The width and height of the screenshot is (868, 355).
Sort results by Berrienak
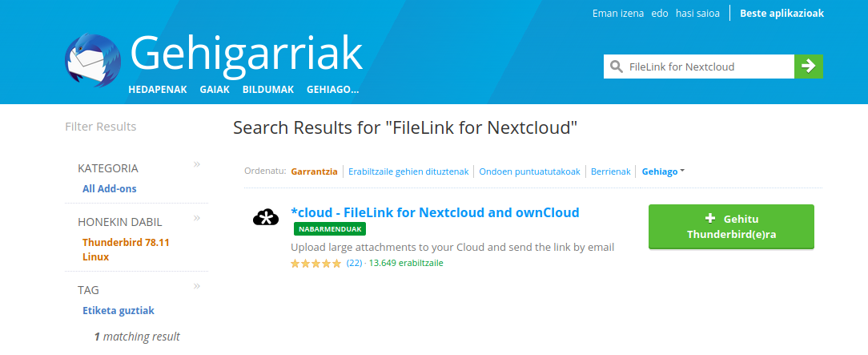[x=611, y=171]
